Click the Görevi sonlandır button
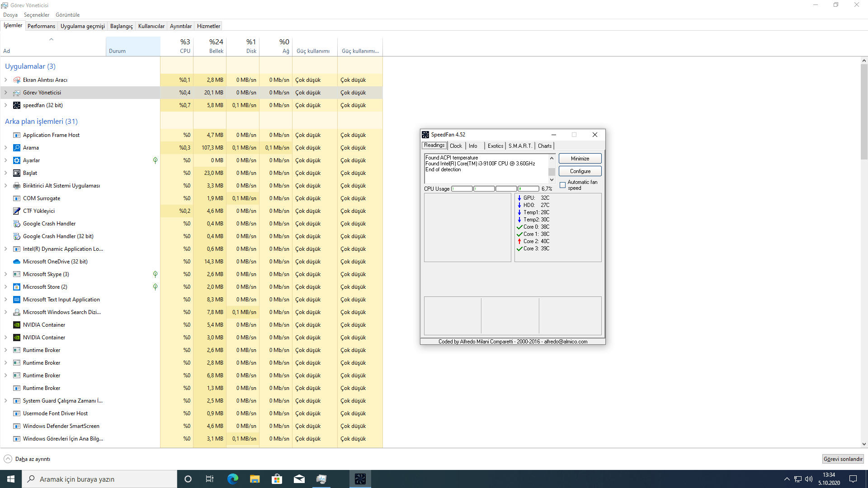Viewport: 868px width, 488px height. 843,459
